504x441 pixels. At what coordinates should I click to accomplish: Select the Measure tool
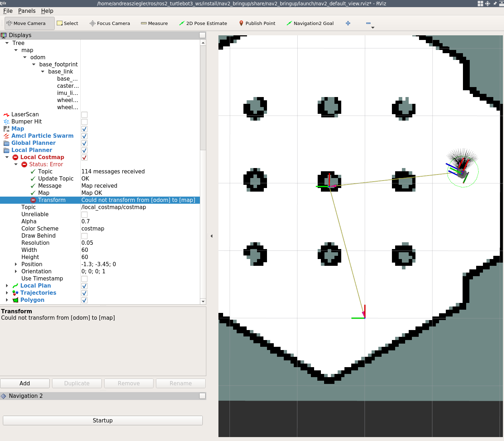point(154,23)
